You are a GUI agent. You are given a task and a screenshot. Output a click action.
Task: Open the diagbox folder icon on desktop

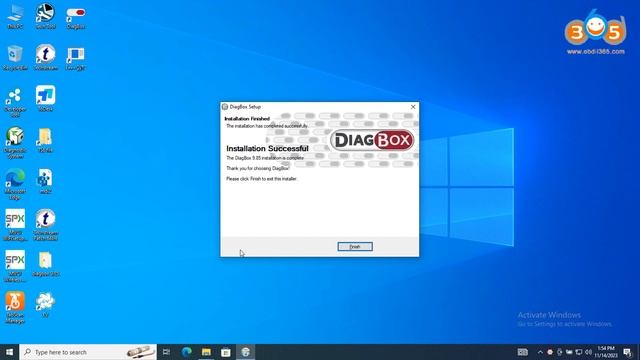45,264
